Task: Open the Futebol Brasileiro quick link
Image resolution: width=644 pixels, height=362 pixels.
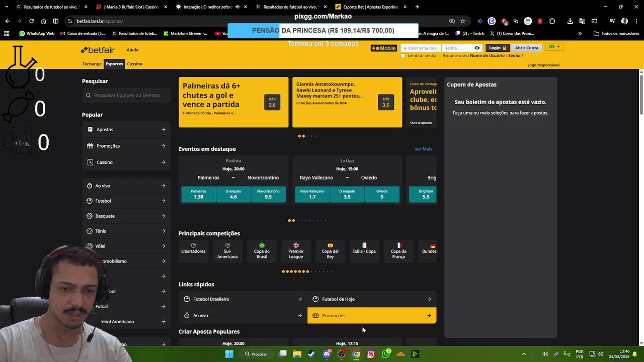Action: tap(243, 299)
